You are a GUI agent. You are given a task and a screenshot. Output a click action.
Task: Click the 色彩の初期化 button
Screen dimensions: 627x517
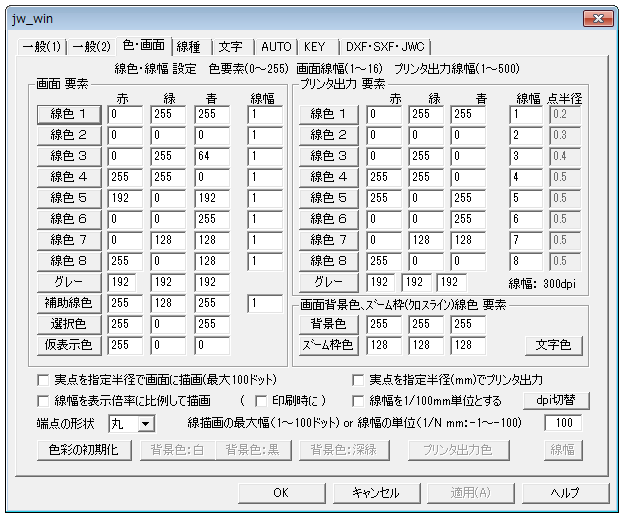pos(84,450)
